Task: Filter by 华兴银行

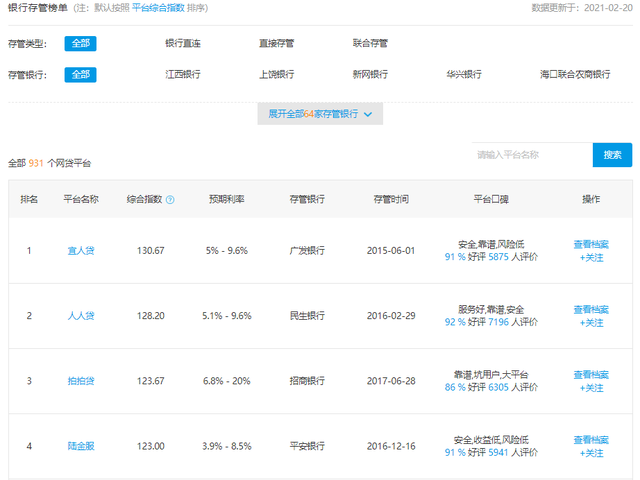Action: [464, 74]
